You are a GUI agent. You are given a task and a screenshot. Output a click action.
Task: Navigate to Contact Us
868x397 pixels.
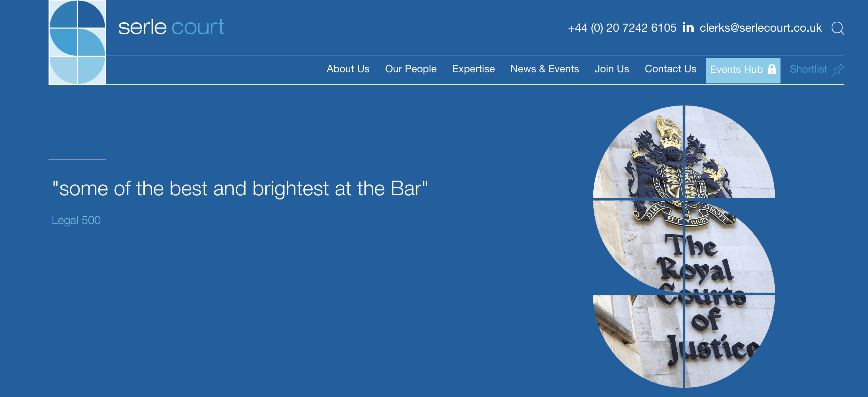[x=670, y=69]
